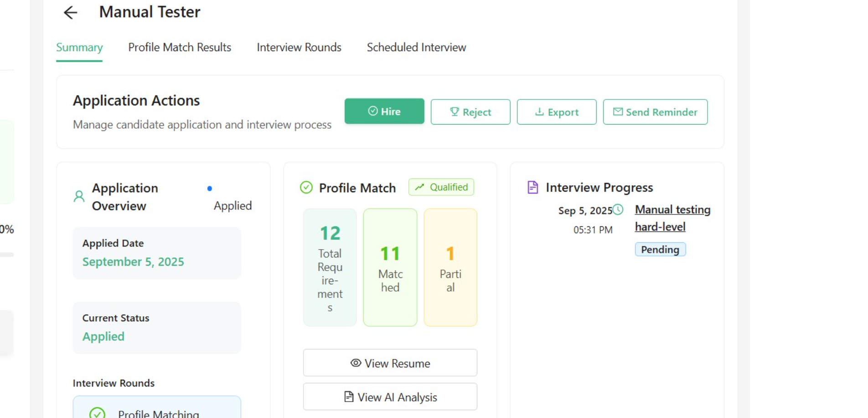Click the Qualified trend badge
This screenshot has height=418, width=868.
(441, 187)
